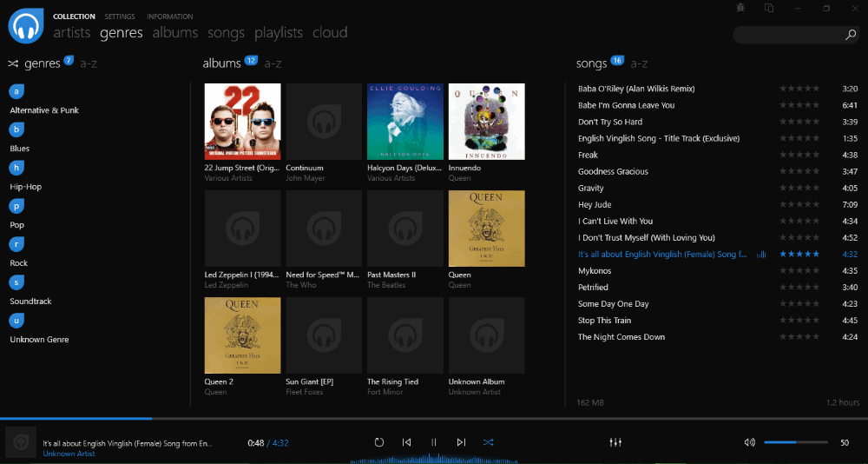
Task: Select the Continuum album placeholder
Action: pos(324,122)
